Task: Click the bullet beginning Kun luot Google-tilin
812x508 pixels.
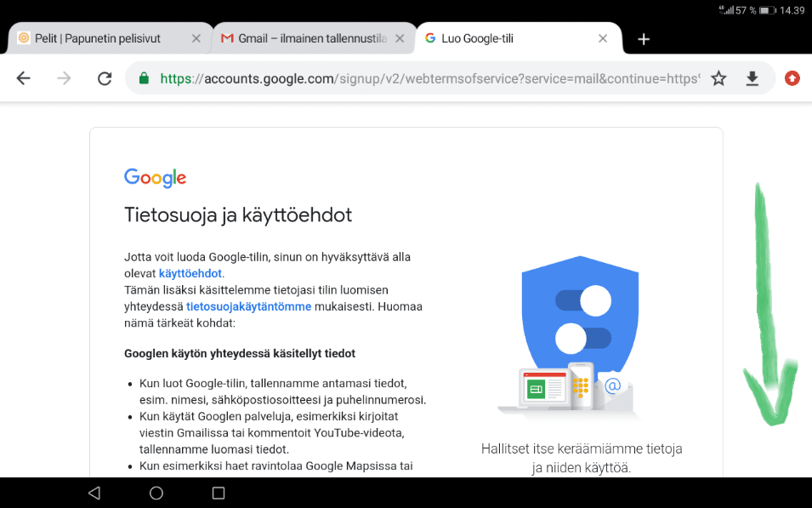Action: (x=282, y=391)
